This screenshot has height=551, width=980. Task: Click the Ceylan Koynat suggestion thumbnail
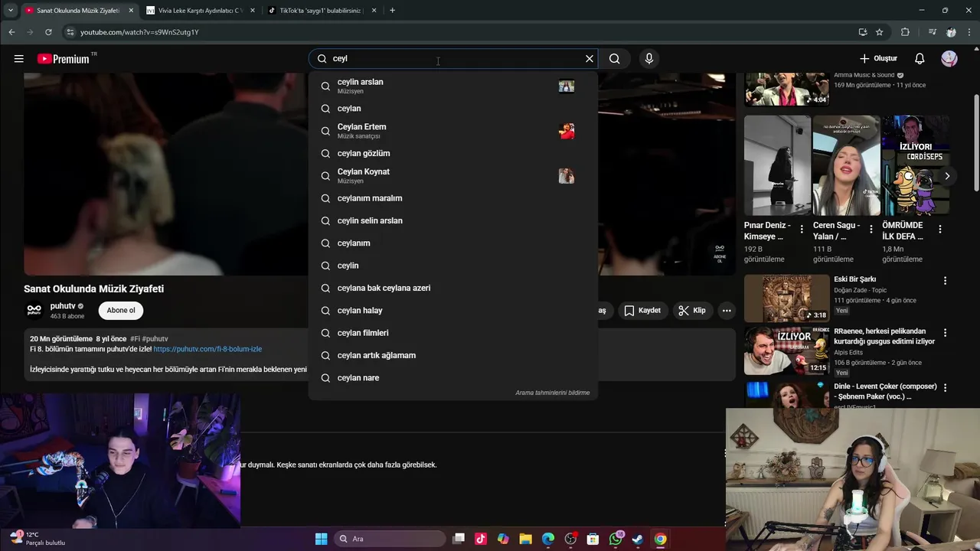tap(567, 176)
